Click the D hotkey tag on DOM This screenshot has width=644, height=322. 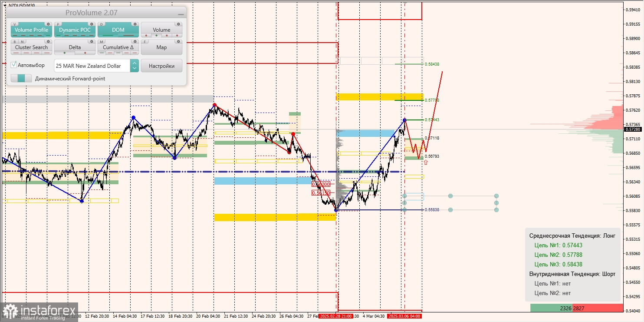pos(102,24)
